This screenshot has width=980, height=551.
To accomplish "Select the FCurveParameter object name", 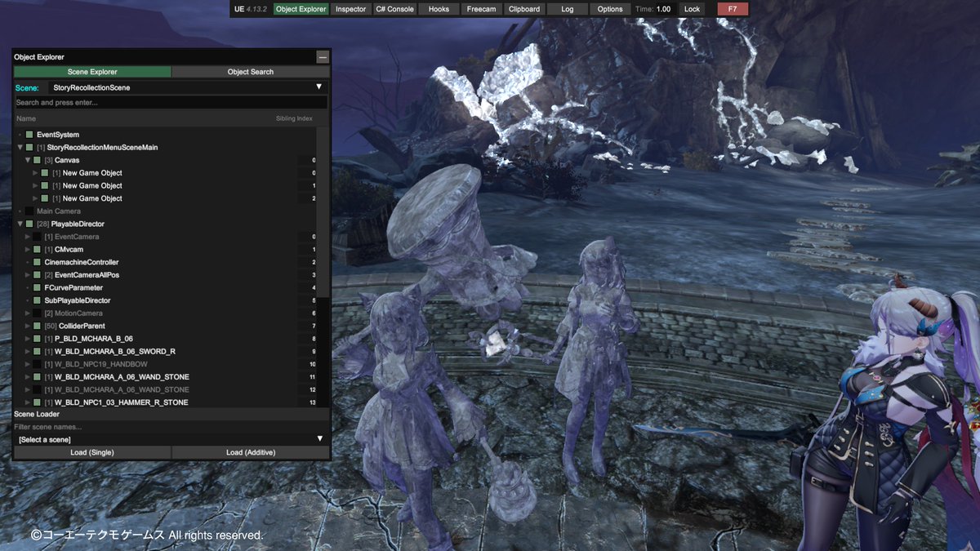I will 73,288.
